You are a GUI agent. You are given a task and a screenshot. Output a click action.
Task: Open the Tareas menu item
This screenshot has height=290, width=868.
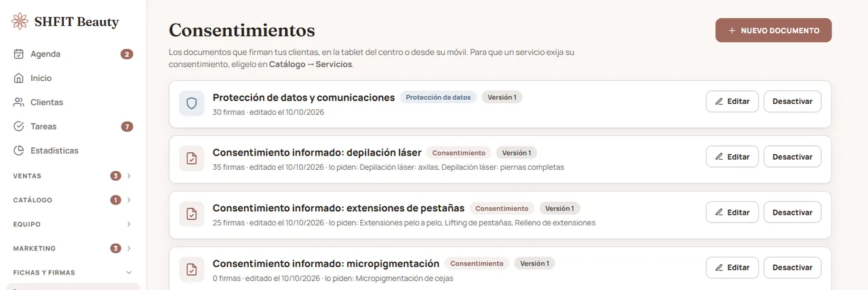73,126
